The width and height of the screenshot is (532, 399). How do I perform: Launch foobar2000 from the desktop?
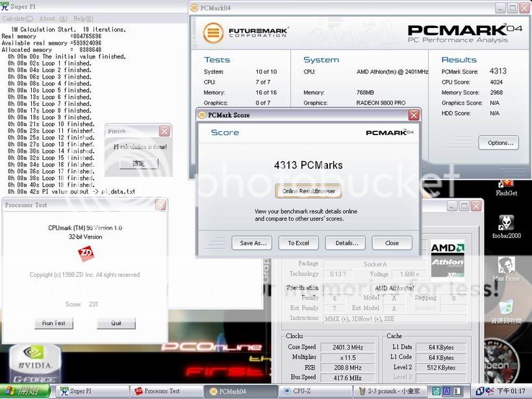coord(506,223)
